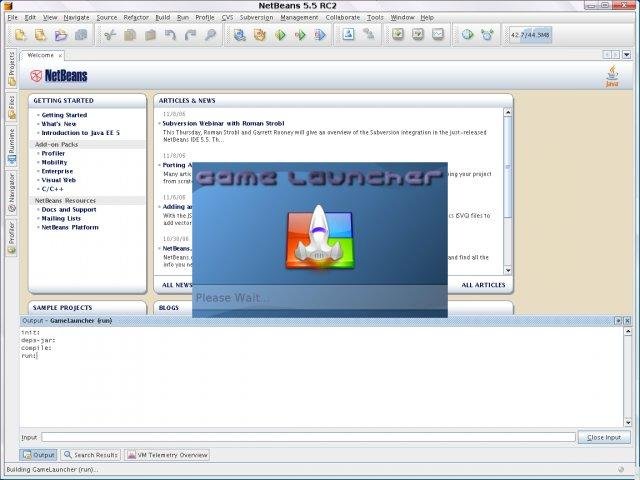Click the green Run Main Project icon
This screenshot has height=480, width=640.
click(280, 35)
